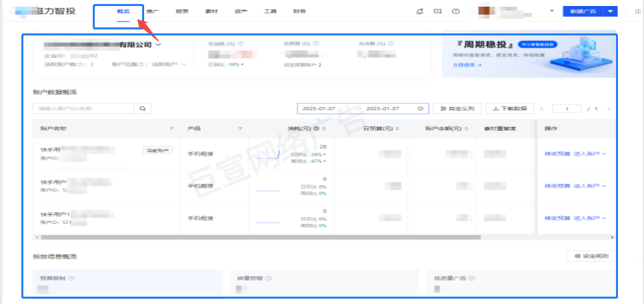The width and height of the screenshot is (644, 304).
Task: Switch to the 推广 tab
Action: pos(153,11)
